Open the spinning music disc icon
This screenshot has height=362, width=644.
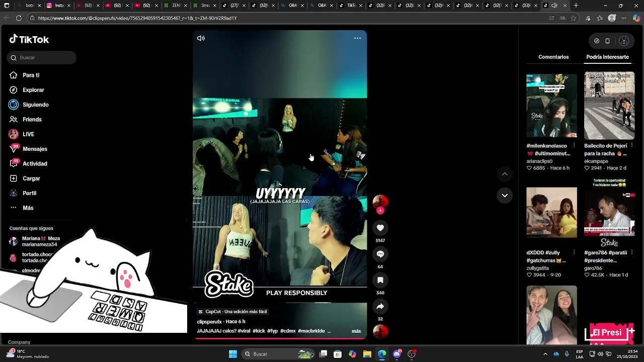tap(380, 331)
